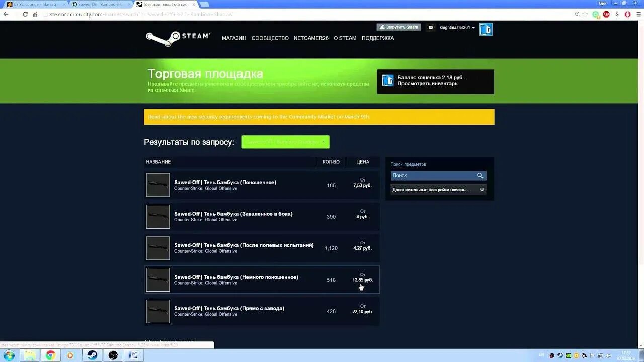Open File Explorer from the taskbar

pyautogui.click(x=30, y=355)
